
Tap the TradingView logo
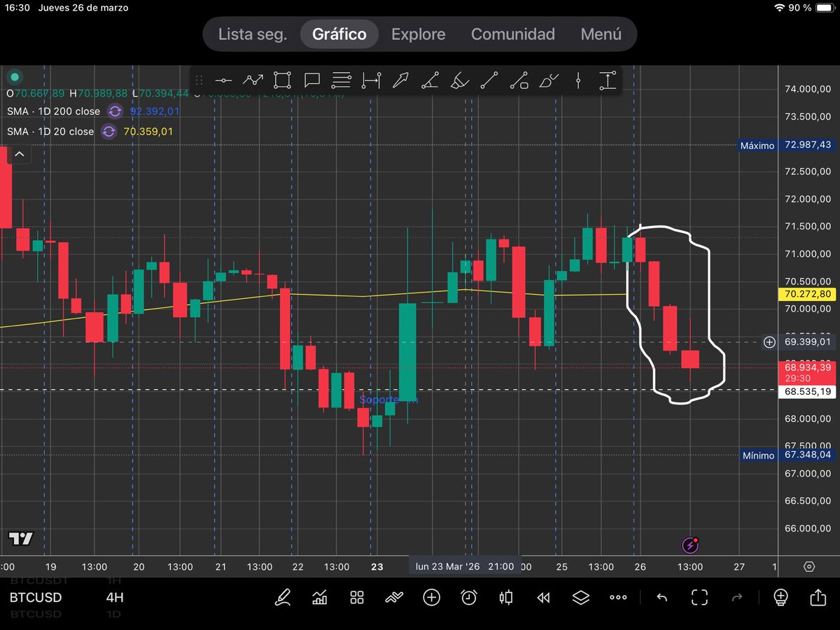20,538
